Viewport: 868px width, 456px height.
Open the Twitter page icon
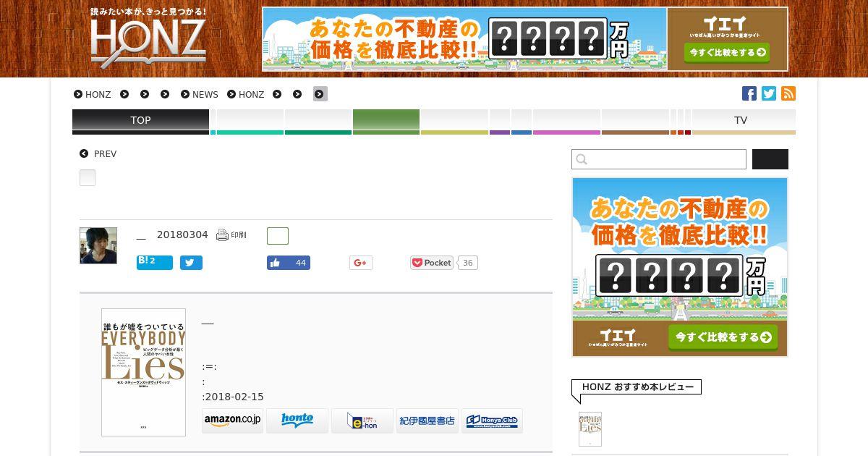(769, 93)
